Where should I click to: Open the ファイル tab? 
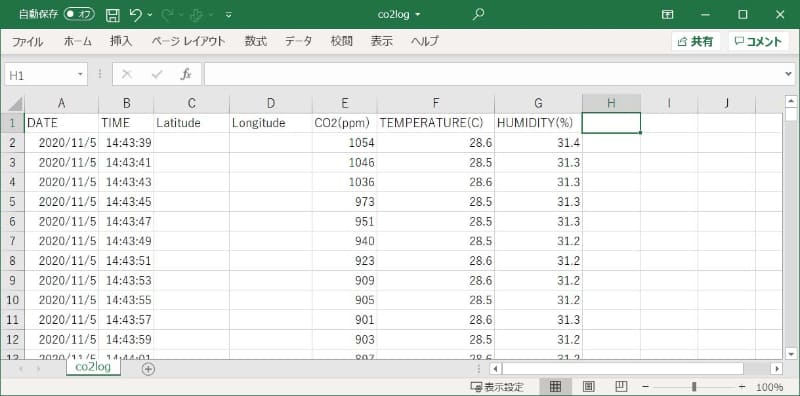[28, 41]
